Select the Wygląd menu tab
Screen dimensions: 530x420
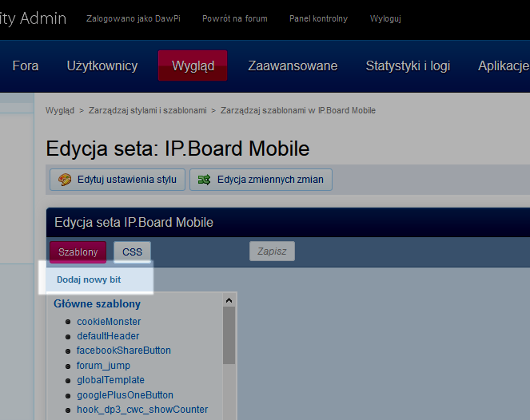pyautogui.click(x=193, y=65)
